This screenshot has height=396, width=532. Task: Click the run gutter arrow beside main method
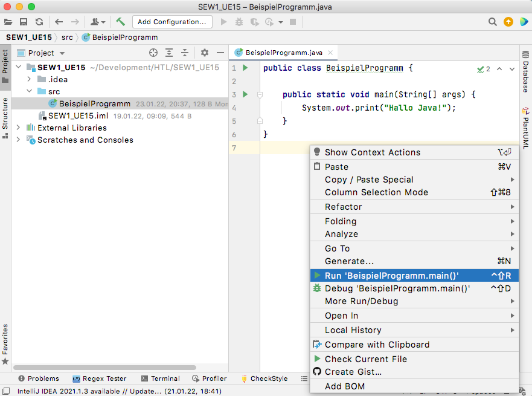(245, 94)
